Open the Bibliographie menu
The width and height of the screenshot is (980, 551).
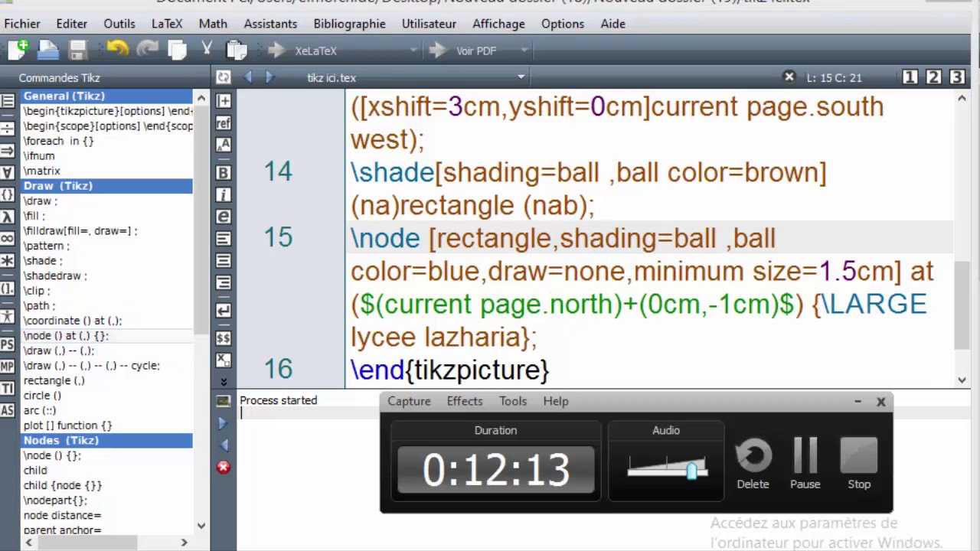349,24
